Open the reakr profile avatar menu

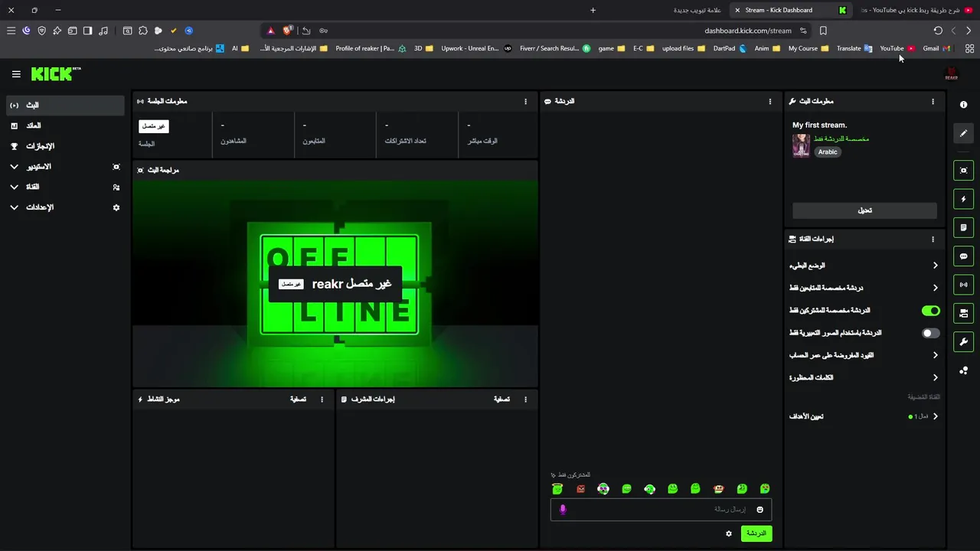951,74
